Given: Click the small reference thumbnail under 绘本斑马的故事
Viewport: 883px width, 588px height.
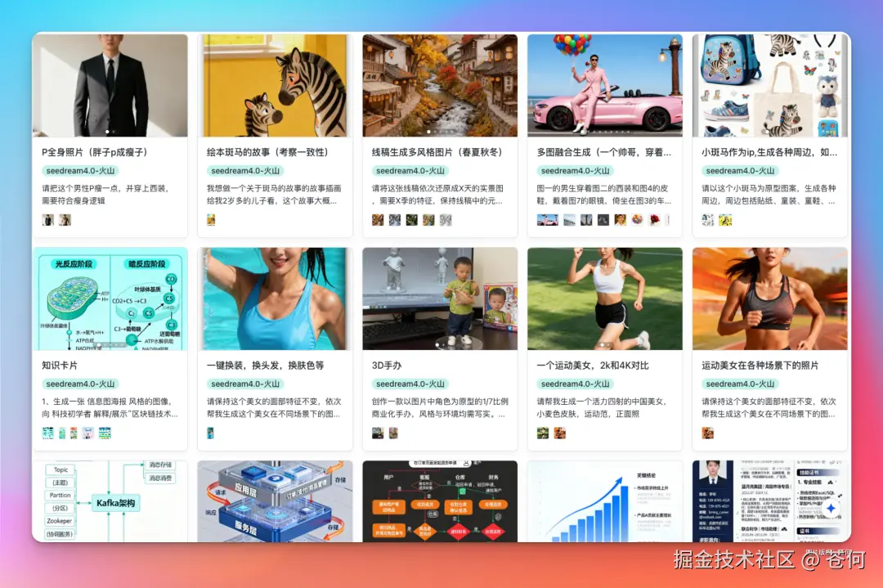Looking at the screenshot, I should [x=211, y=220].
